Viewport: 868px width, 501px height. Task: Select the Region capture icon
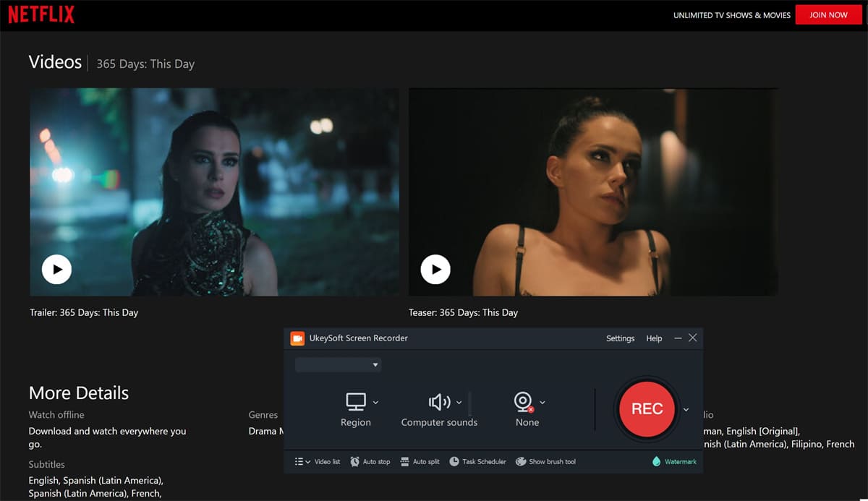tap(357, 402)
